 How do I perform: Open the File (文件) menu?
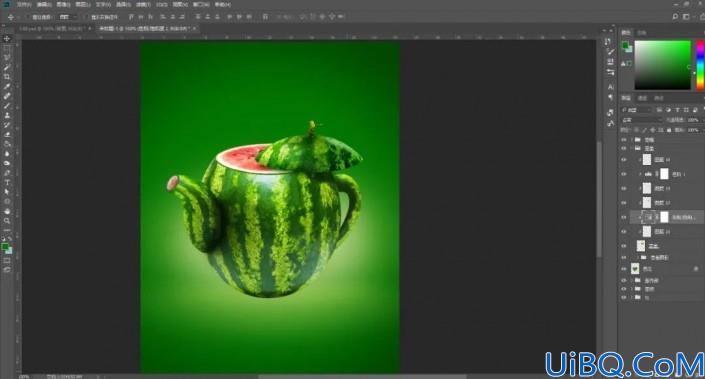pyautogui.click(x=24, y=4)
